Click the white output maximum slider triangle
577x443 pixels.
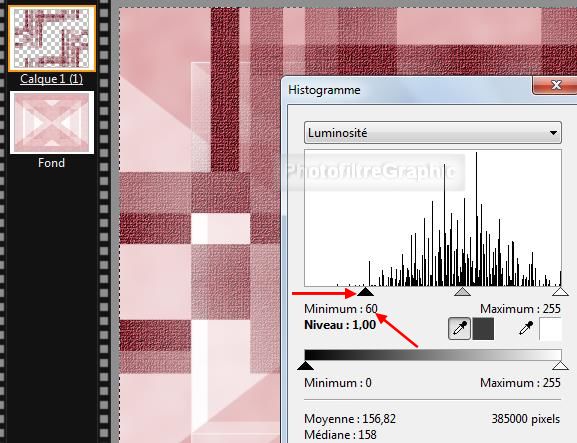point(560,365)
